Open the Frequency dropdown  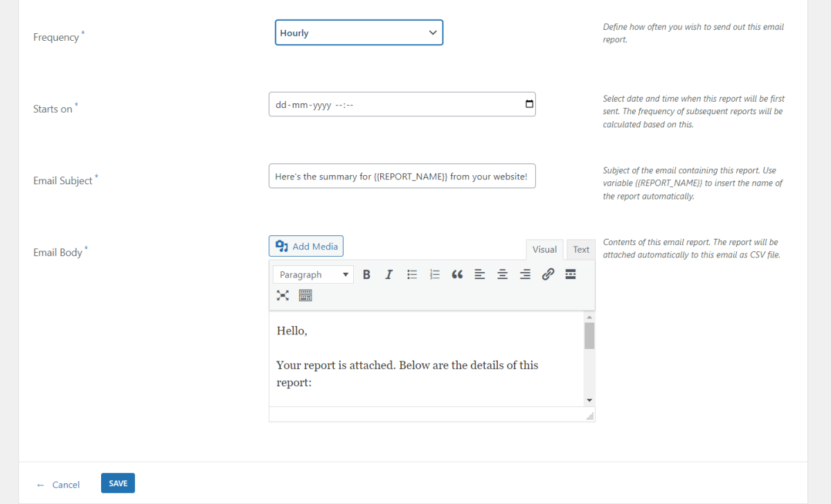[x=359, y=33]
